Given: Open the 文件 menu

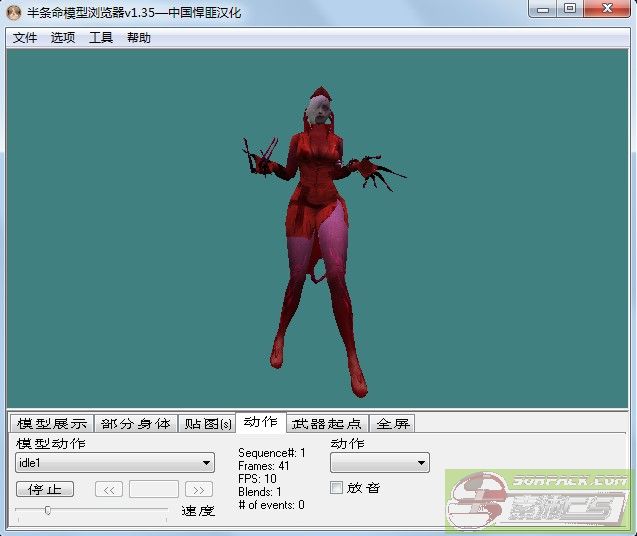Looking at the screenshot, I should [25, 38].
